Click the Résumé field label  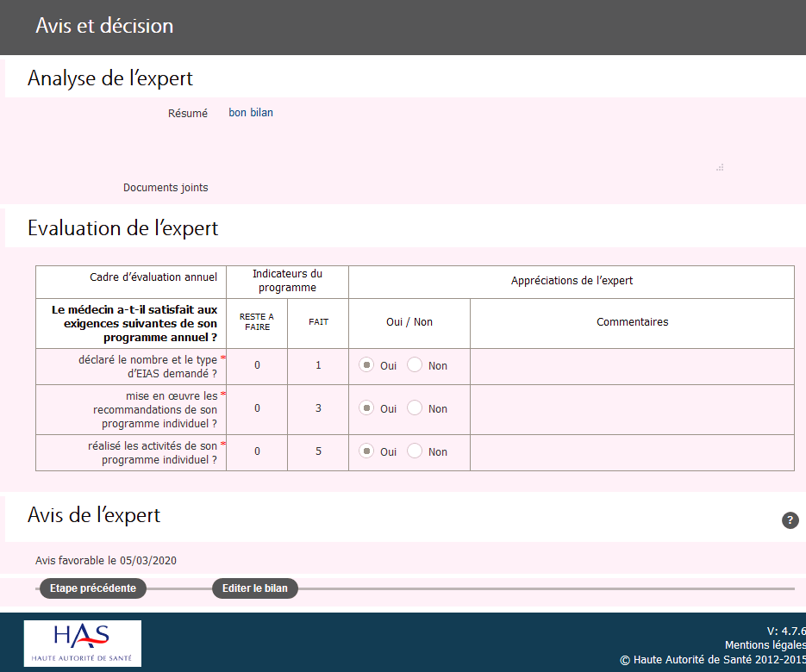188,114
